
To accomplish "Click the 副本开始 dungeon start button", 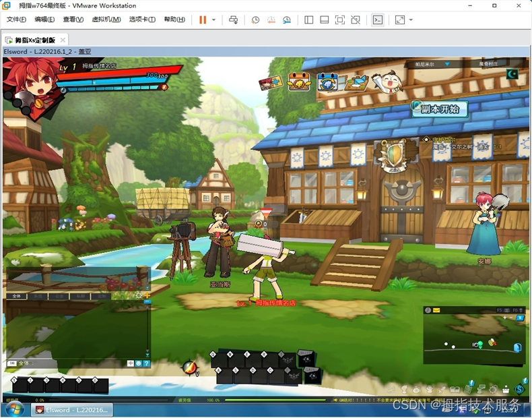I will (440, 109).
